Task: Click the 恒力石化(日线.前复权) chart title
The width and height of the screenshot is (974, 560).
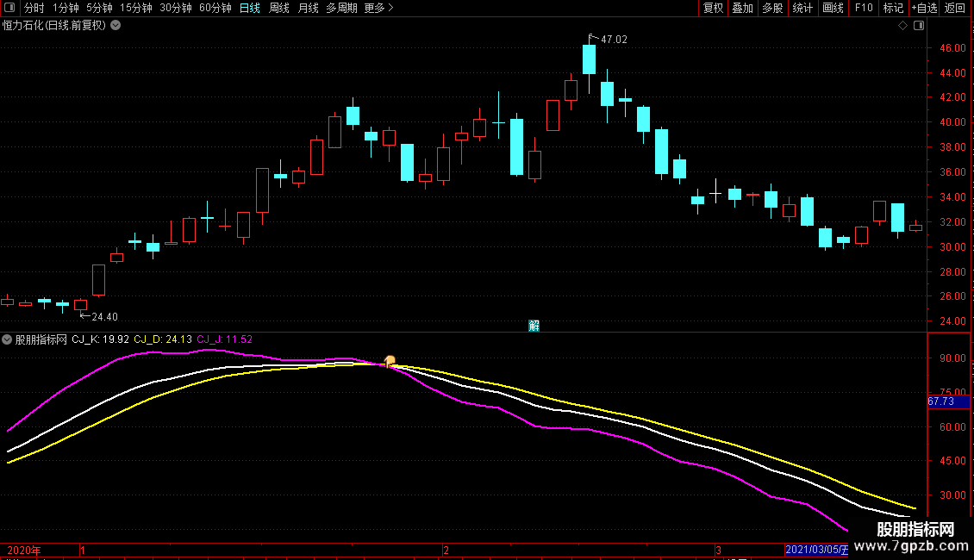Action: tap(54, 26)
